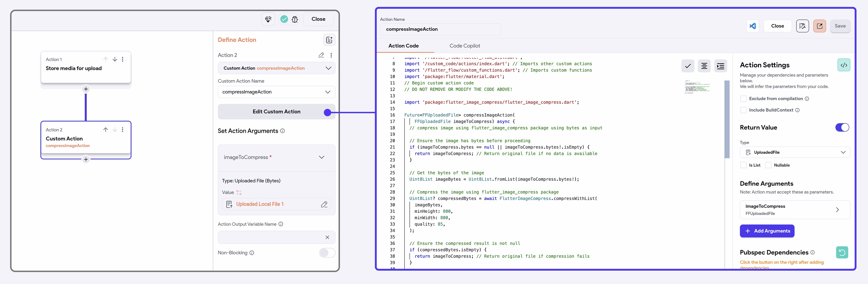Image resolution: width=868 pixels, height=284 pixels.
Task: Enable the Non-Blocking toggle
Action: point(327,253)
